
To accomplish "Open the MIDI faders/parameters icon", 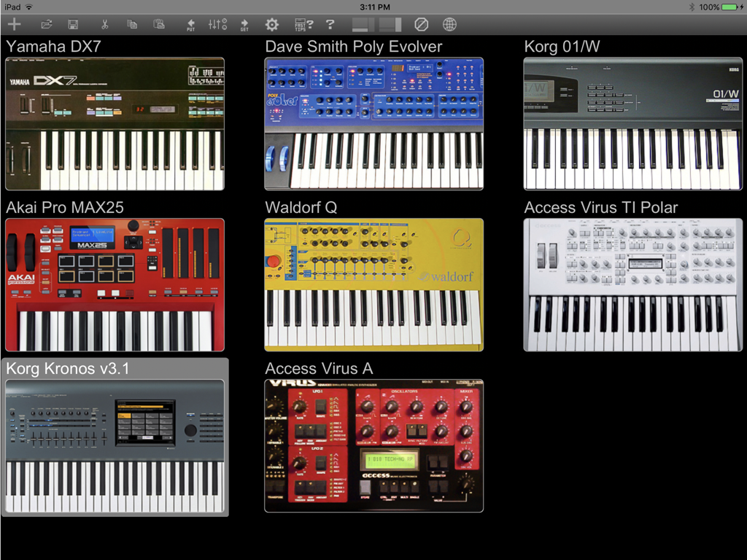I will tap(216, 24).
